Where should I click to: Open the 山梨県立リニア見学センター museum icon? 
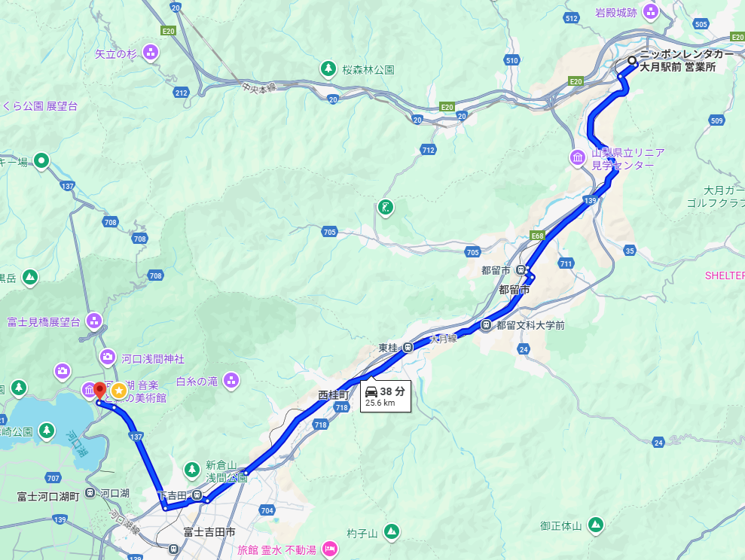click(x=578, y=157)
